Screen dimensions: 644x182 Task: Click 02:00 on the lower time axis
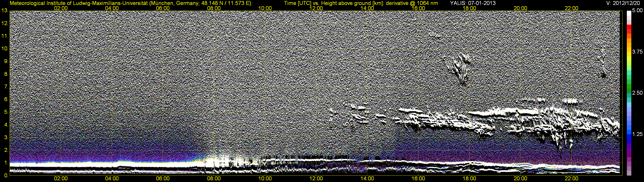coord(61,179)
